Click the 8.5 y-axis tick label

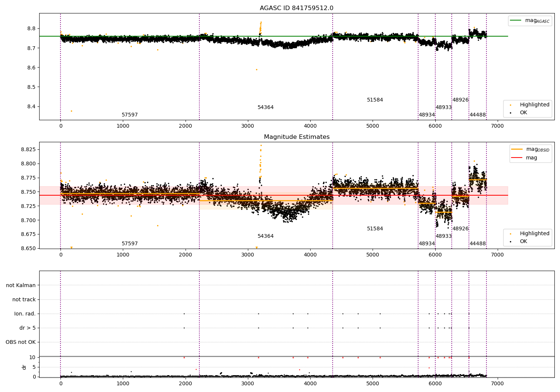[31, 87]
